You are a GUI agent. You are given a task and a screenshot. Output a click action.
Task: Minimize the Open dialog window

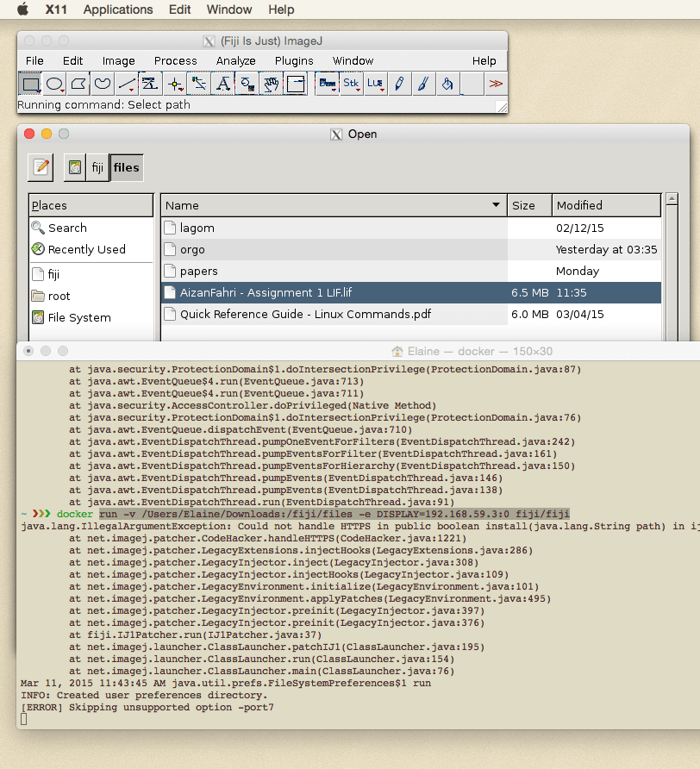47,134
